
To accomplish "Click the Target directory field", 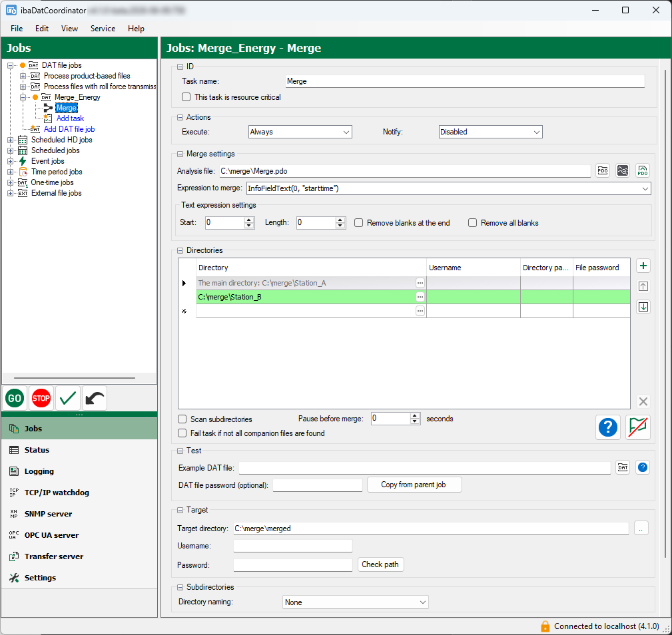I will [x=431, y=529].
